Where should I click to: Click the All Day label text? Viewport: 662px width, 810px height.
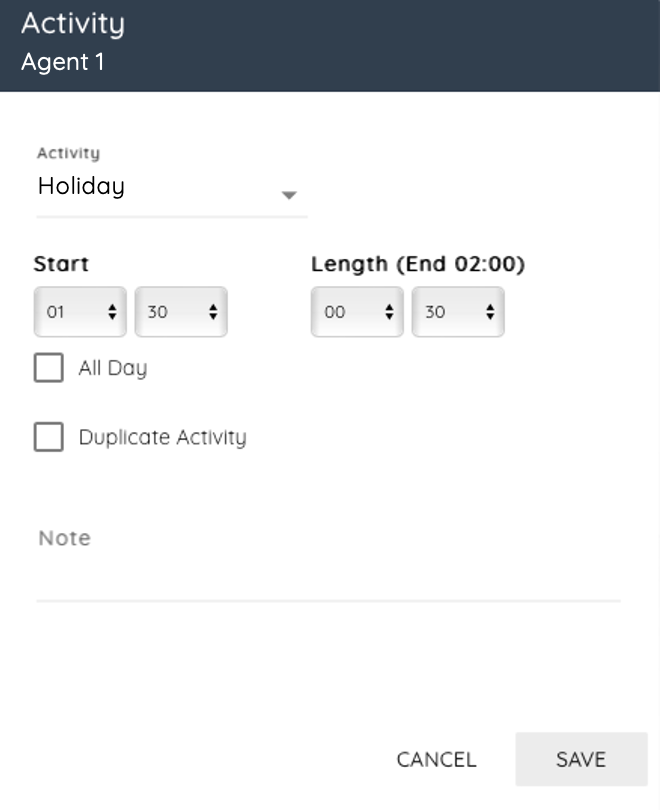pyautogui.click(x=112, y=368)
